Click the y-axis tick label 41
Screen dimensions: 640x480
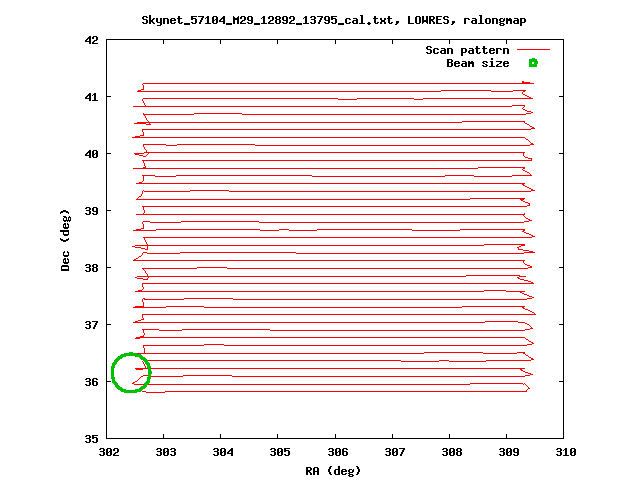92,97
